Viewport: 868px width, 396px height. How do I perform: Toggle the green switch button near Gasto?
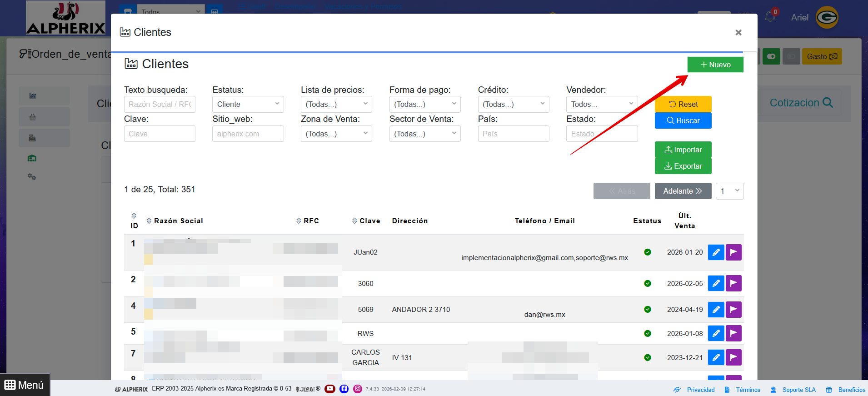(x=771, y=56)
